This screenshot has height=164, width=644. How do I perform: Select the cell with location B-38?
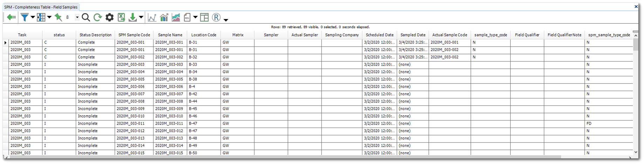point(203,79)
